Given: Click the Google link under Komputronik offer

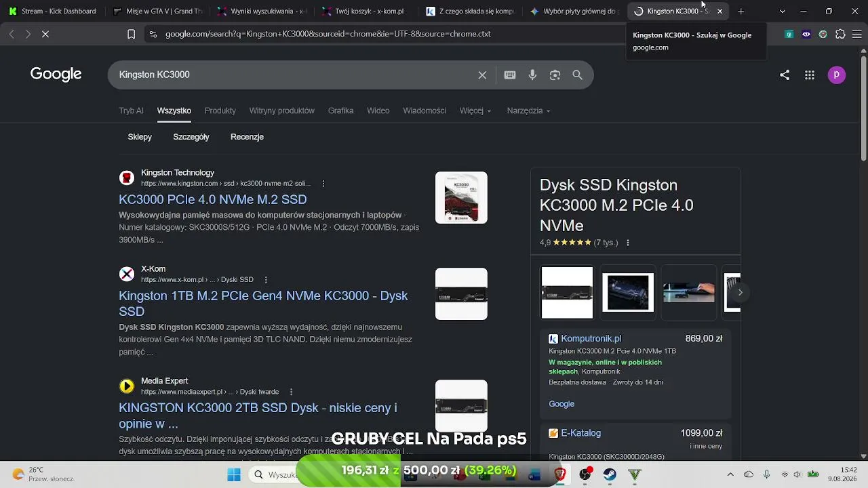Looking at the screenshot, I should pyautogui.click(x=561, y=404).
